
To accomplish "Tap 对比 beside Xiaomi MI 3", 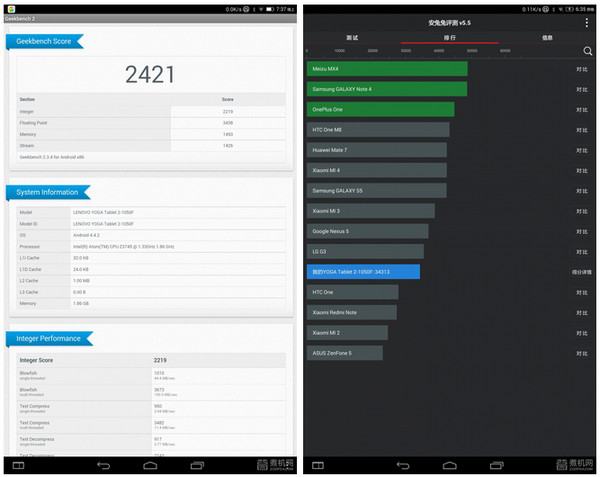I will pos(582,211).
